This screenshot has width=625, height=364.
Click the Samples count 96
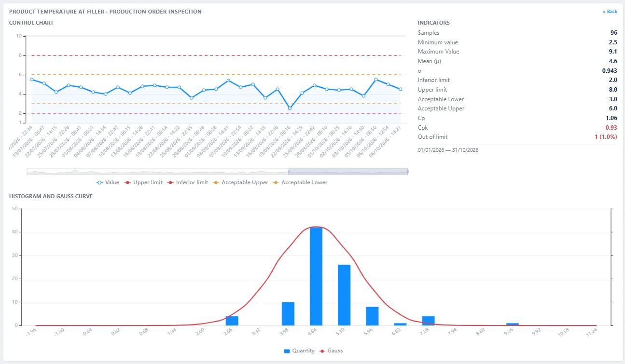(614, 33)
